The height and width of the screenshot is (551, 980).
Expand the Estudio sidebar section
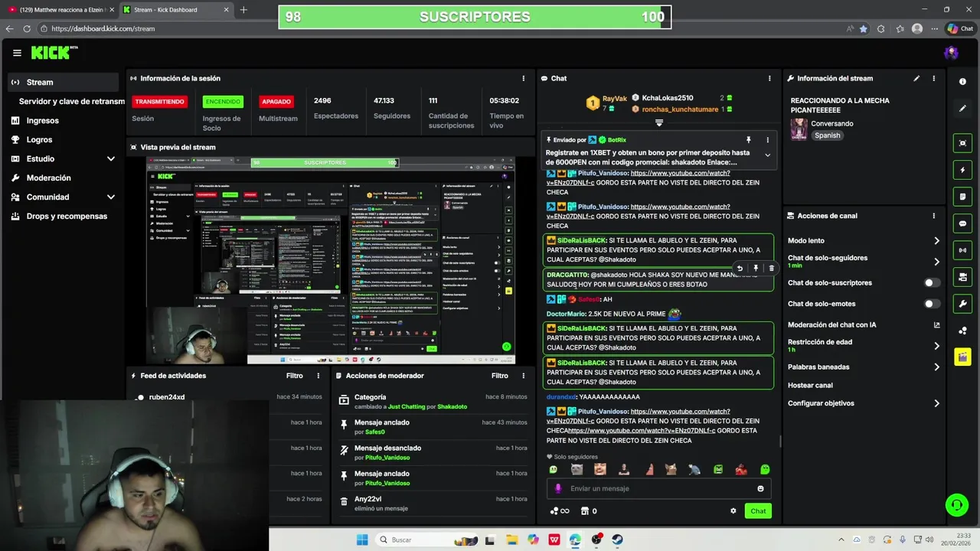110,158
